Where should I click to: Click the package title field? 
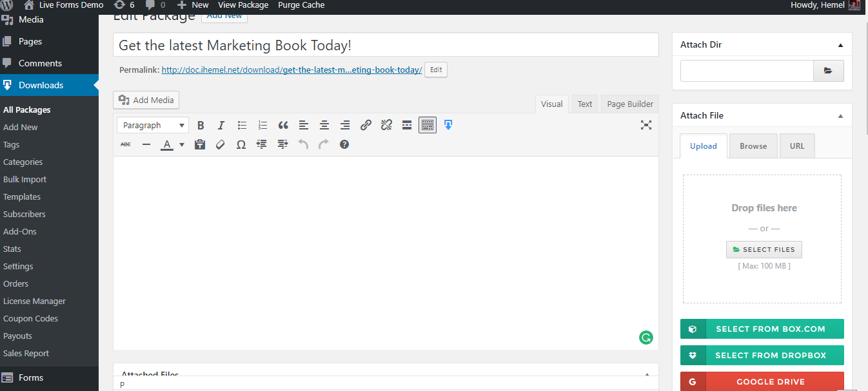click(386, 45)
